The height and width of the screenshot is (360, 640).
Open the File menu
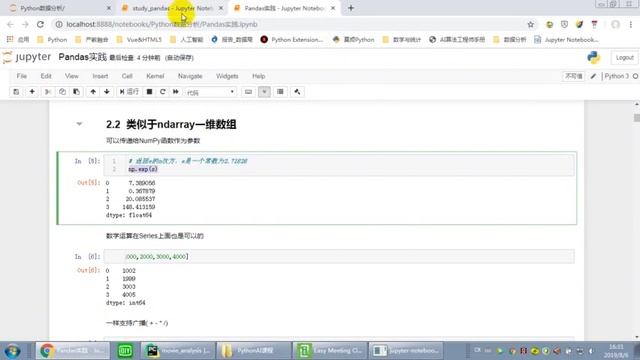coord(22,76)
